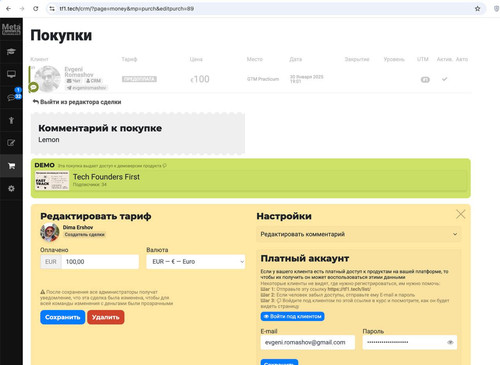The height and width of the screenshot is (365, 500).
Task: Click Evgeni Romashov client name
Action: point(79,72)
